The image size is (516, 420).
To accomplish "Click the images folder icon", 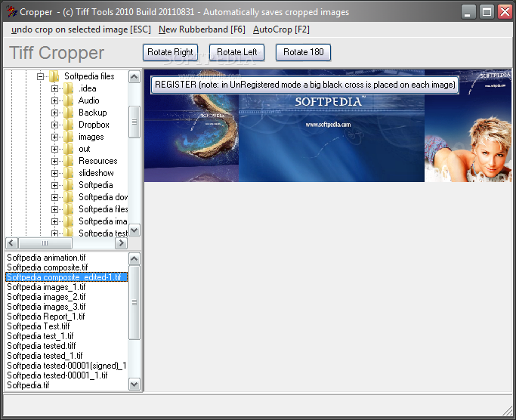I will point(68,137).
